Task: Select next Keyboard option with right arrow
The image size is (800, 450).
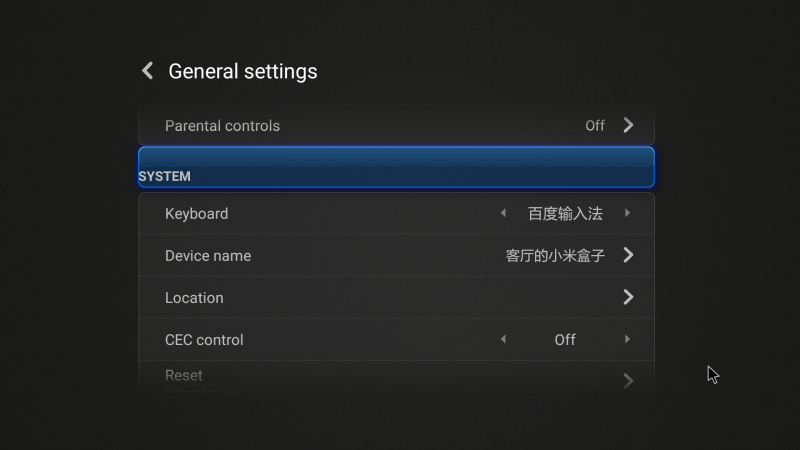Action: (x=627, y=213)
